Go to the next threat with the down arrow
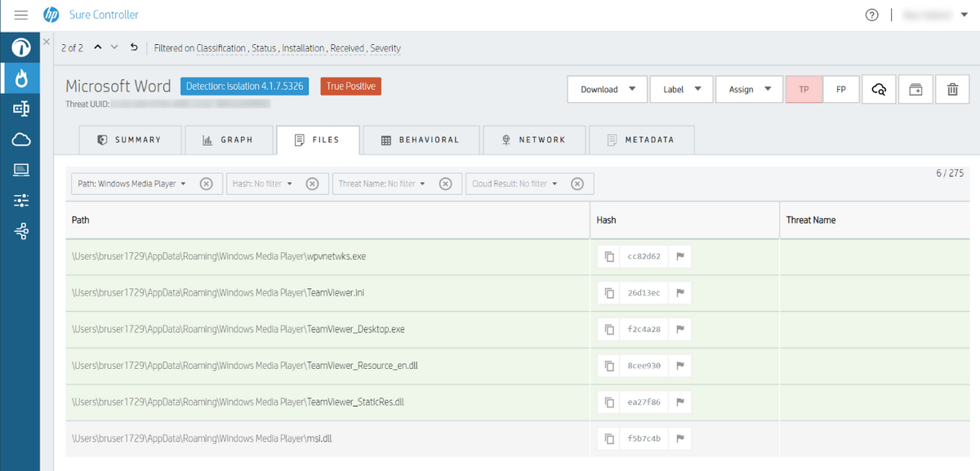The height and width of the screenshot is (471, 980). 114,47
